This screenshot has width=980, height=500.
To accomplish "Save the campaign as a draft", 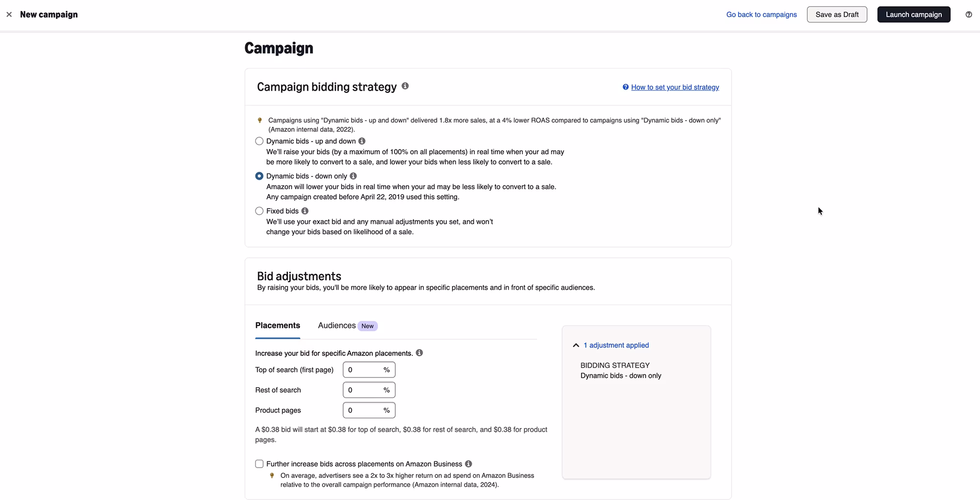I will (x=837, y=14).
